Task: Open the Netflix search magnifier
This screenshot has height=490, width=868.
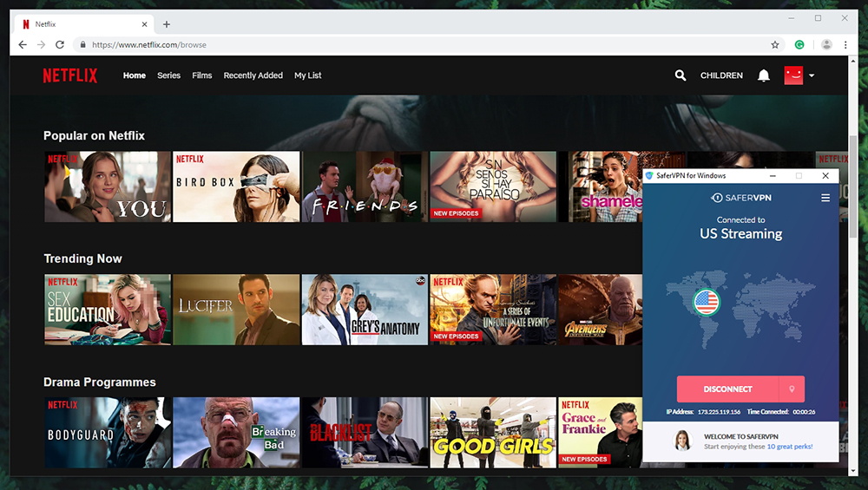Action: click(x=681, y=75)
